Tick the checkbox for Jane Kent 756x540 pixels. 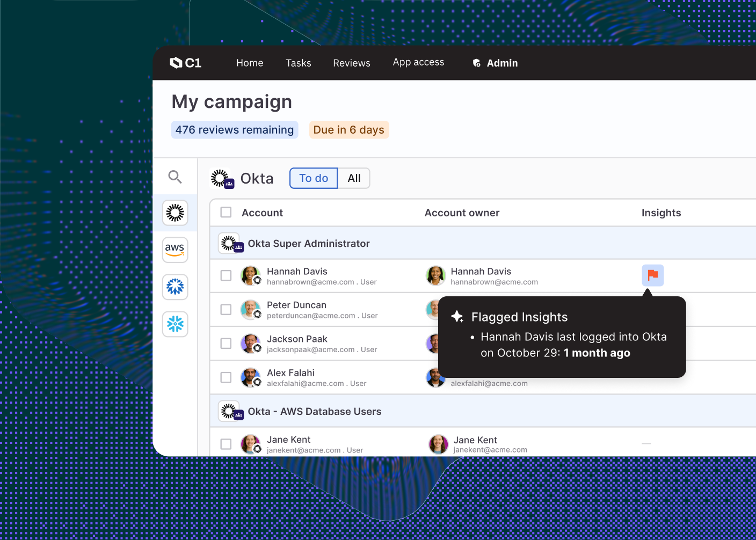click(226, 444)
